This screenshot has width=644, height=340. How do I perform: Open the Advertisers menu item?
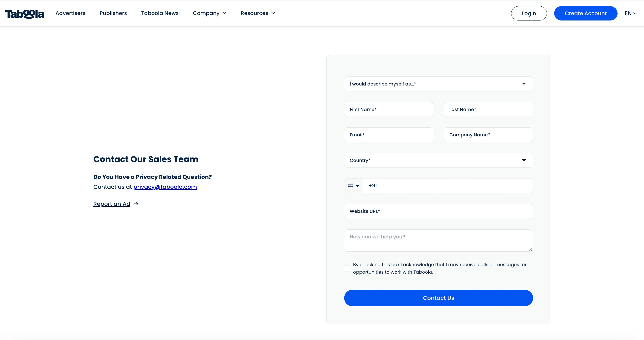coord(70,13)
